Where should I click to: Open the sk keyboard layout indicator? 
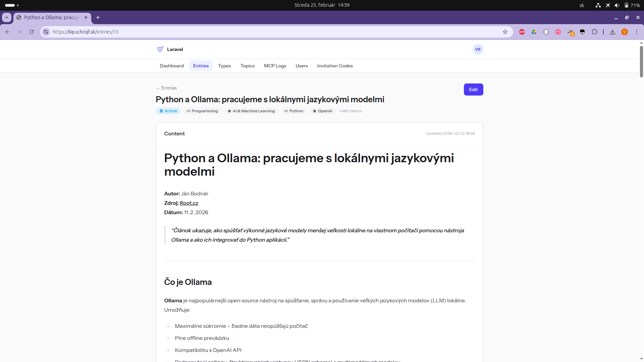tap(582, 5)
